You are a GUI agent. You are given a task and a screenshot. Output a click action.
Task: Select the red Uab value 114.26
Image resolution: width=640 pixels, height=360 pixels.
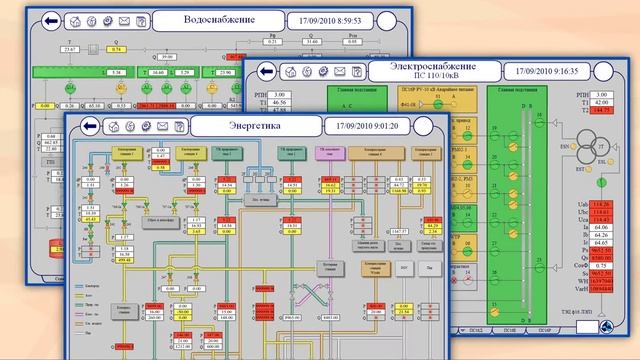[x=602, y=204]
